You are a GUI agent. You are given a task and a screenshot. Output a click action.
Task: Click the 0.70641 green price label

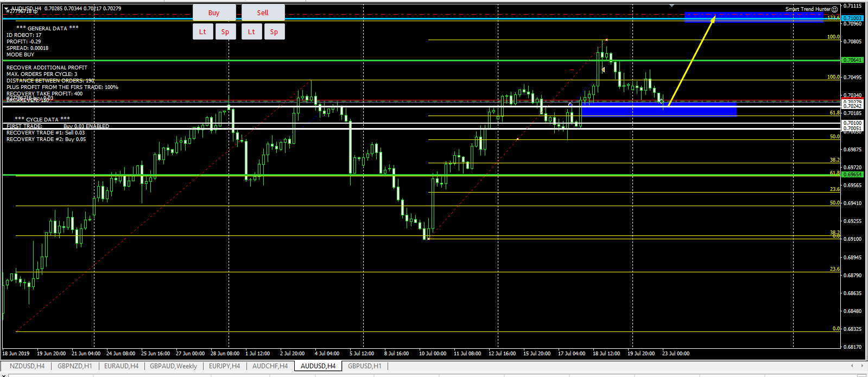[852, 60]
